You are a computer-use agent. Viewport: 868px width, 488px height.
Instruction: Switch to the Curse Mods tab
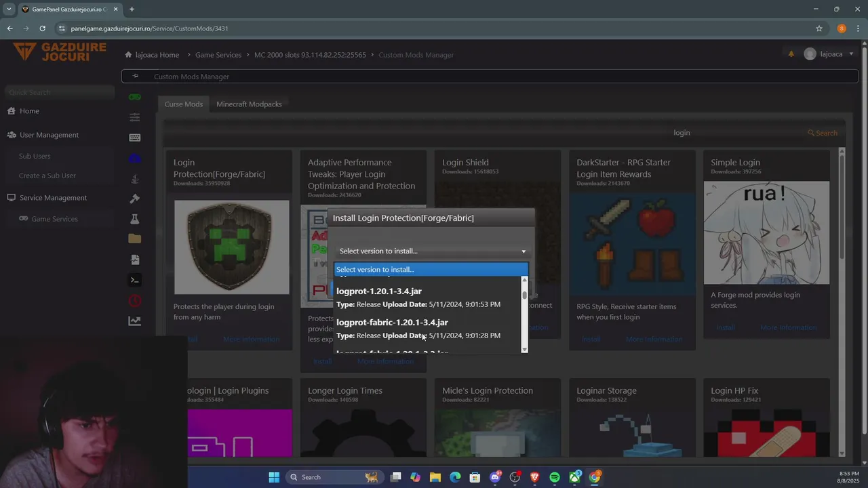coord(183,104)
